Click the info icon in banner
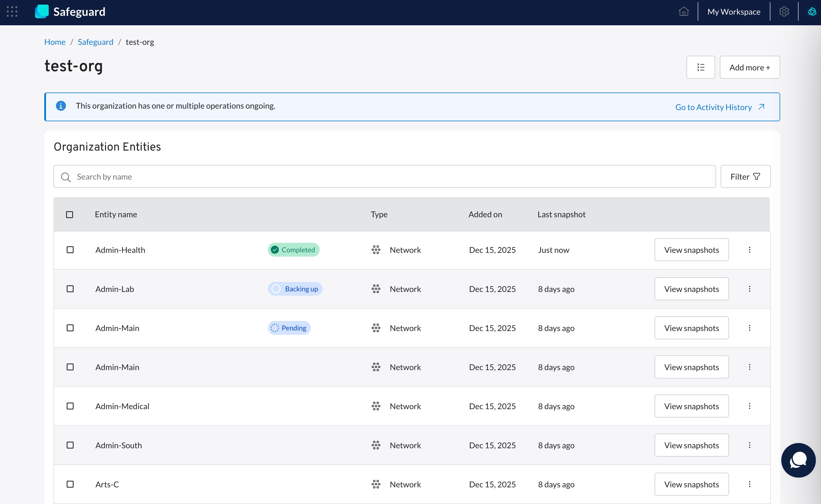Viewport: 821px width, 504px height. tap(61, 106)
